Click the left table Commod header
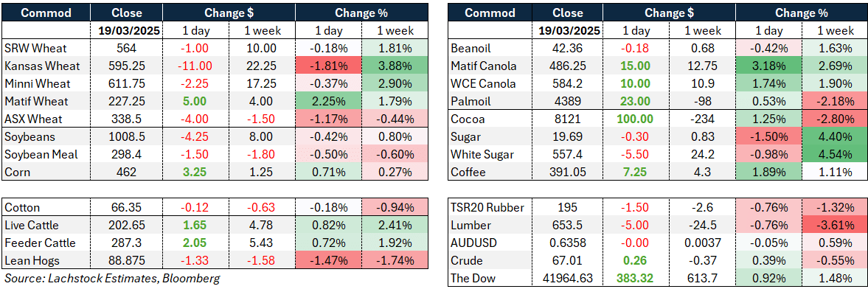 (46, 13)
